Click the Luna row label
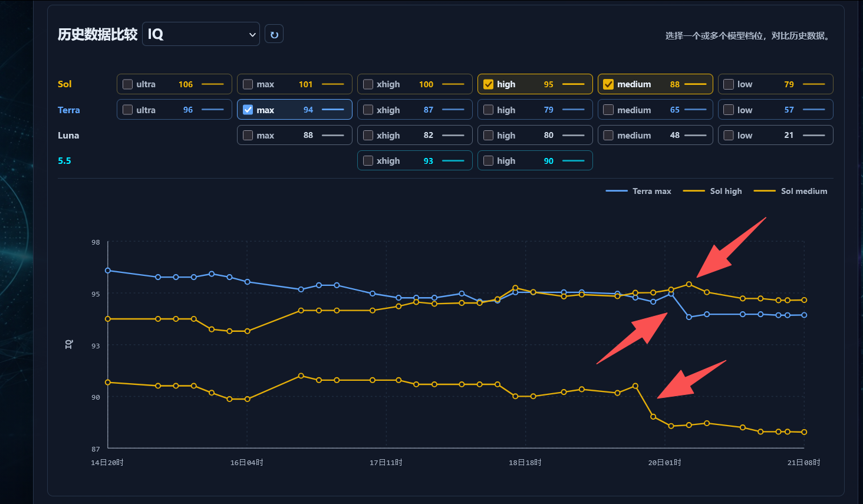The height and width of the screenshot is (504, 863). click(68, 135)
